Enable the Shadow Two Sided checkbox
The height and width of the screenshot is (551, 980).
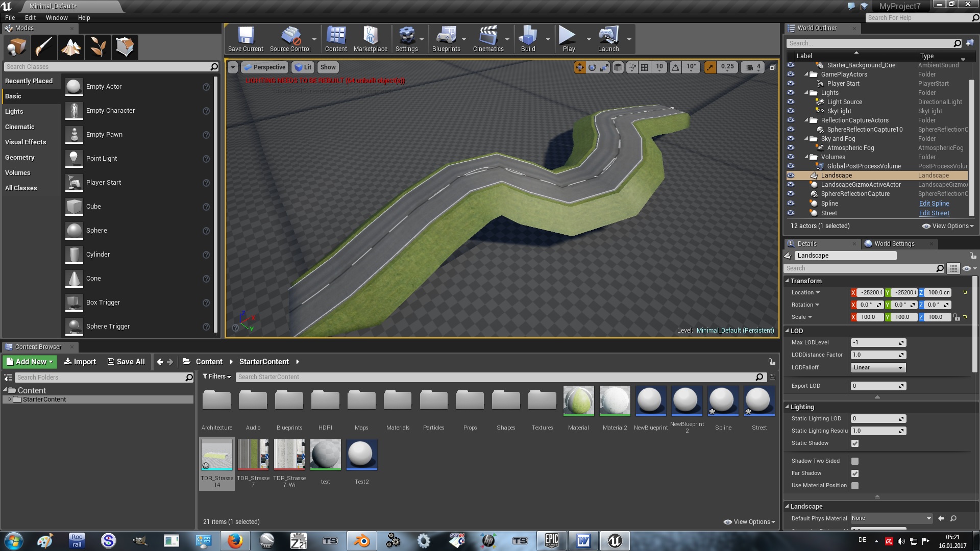click(x=855, y=461)
